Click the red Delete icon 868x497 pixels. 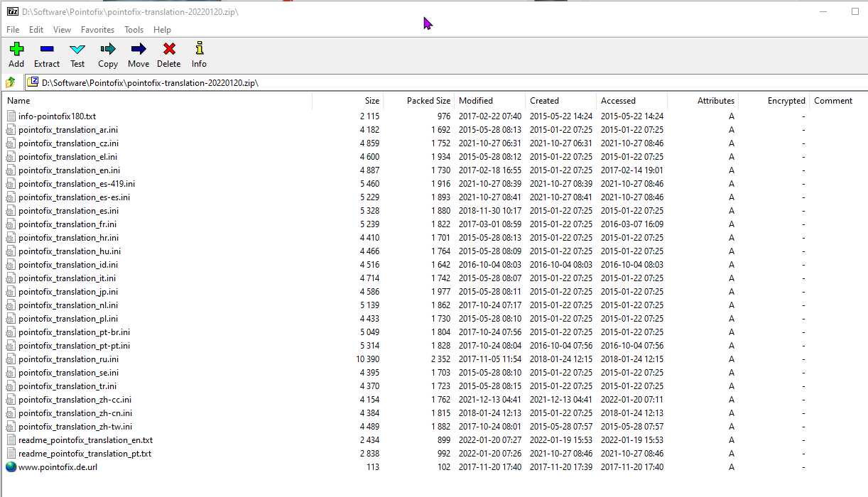point(169,49)
